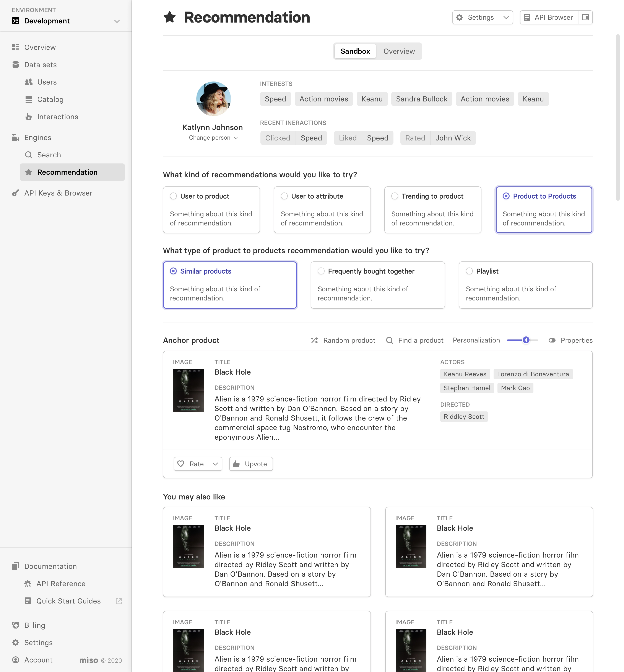Adjust the Personalization slider handle
624x672 pixels.
tap(526, 340)
